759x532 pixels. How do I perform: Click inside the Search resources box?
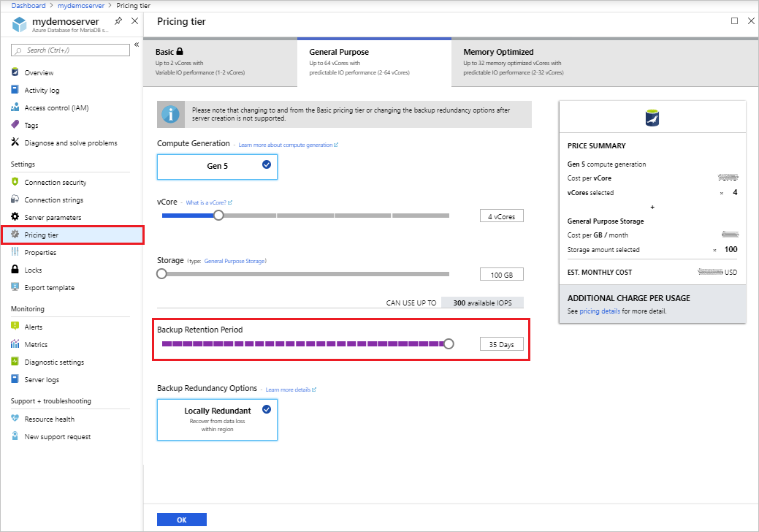[69, 50]
